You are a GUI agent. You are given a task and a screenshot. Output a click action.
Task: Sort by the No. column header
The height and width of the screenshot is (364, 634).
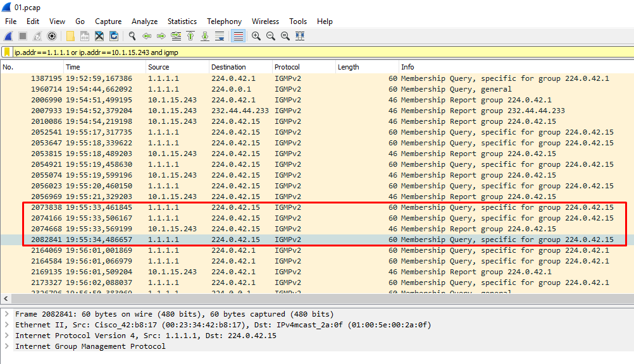pos(32,67)
